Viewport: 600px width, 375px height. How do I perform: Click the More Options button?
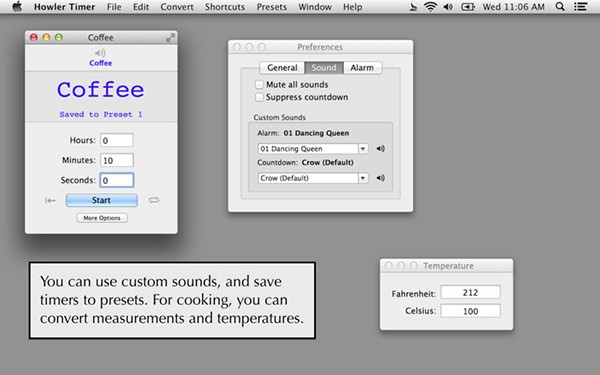pos(102,218)
